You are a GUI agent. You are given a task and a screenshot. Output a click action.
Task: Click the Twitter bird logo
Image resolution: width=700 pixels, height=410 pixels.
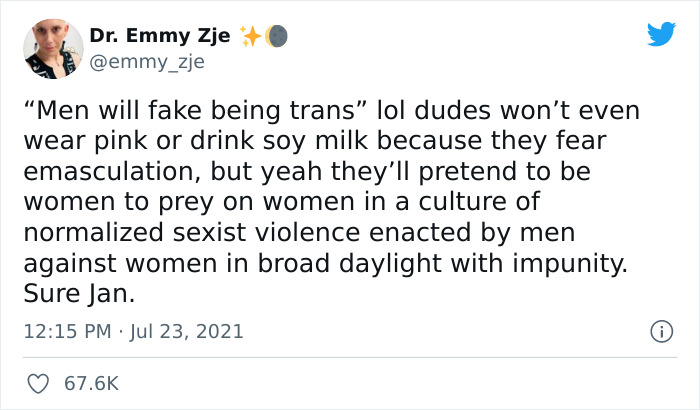(x=661, y=34)
